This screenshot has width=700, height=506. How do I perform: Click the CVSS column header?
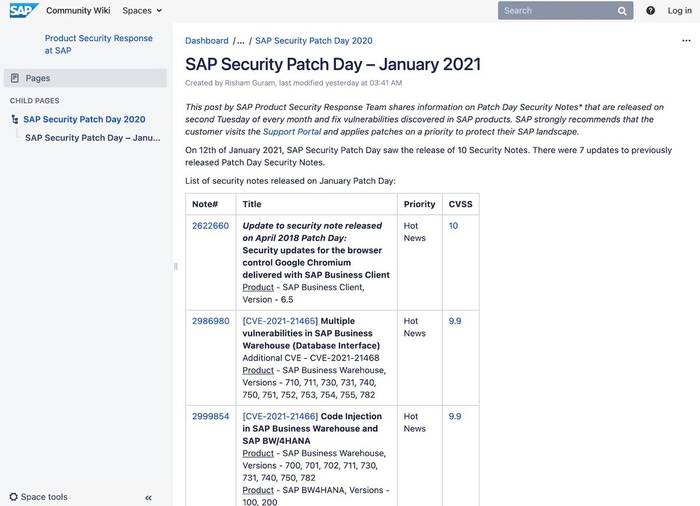(x=460, y=204)
